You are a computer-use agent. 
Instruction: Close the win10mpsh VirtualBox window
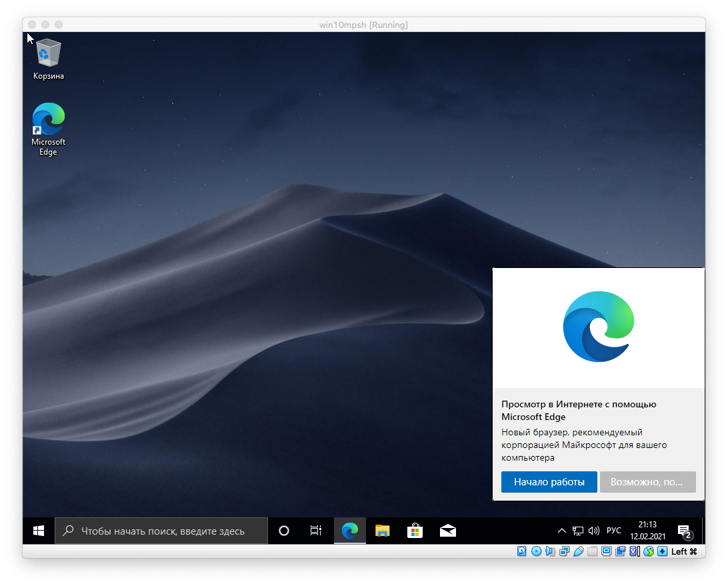[32, 25]
